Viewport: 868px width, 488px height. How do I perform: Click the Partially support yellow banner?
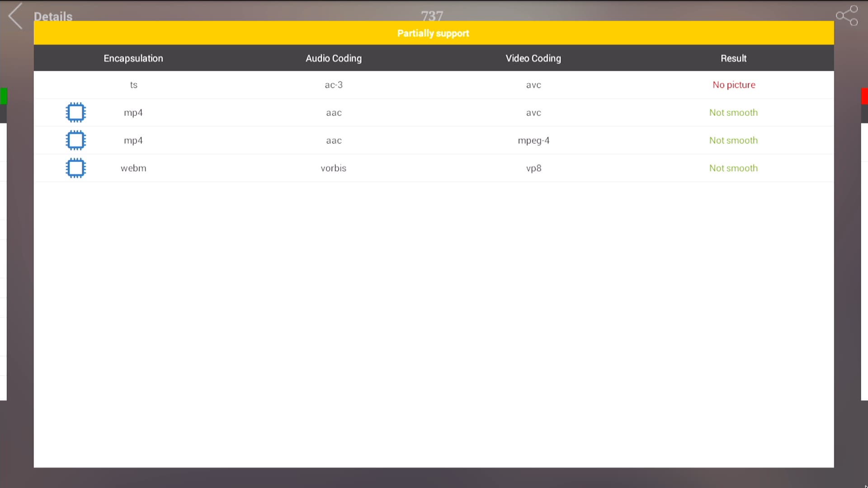pyautogui.click(x=433, y=33)
